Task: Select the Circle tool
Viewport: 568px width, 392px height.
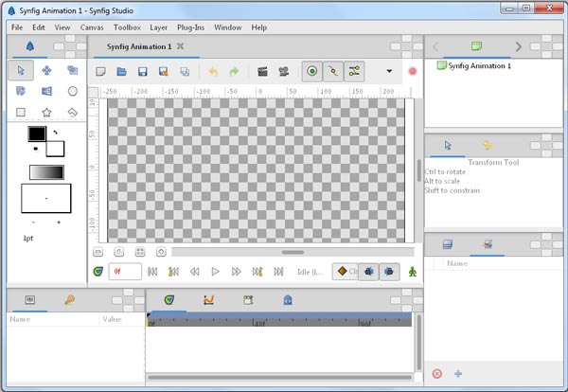Action: pos(73,91)
